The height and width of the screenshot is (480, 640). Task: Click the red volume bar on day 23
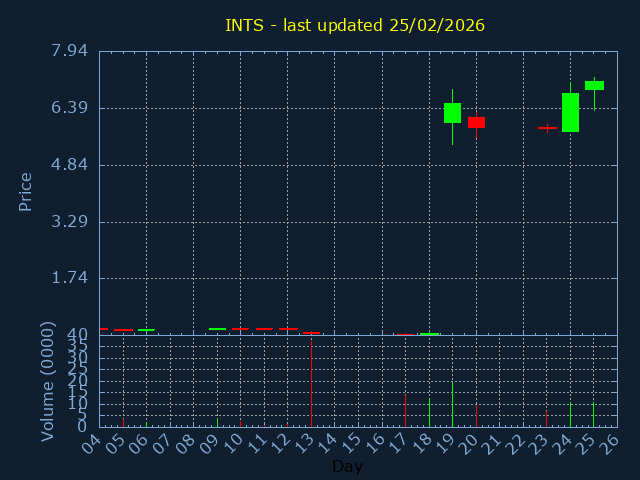pos(546,420)
